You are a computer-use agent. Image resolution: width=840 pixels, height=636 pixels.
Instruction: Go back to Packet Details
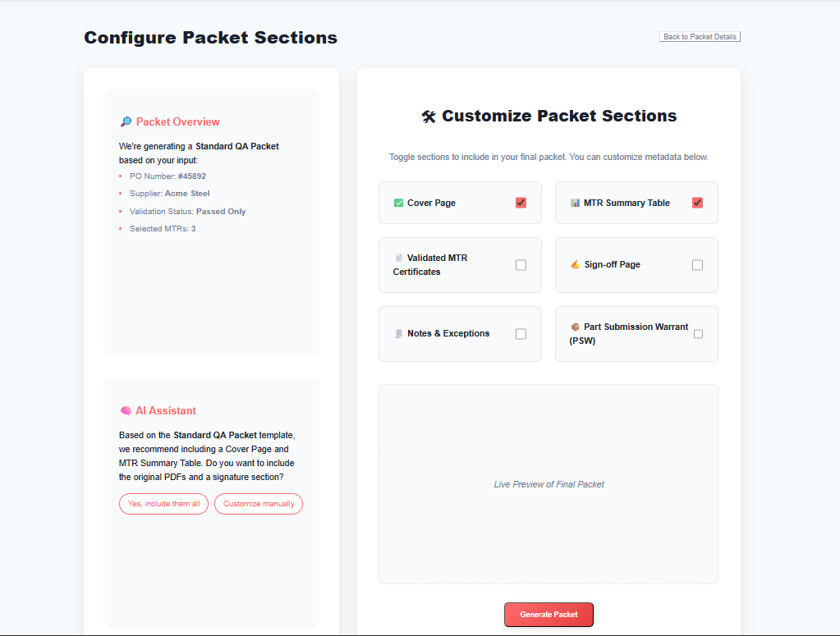click(x=700, y=37)
